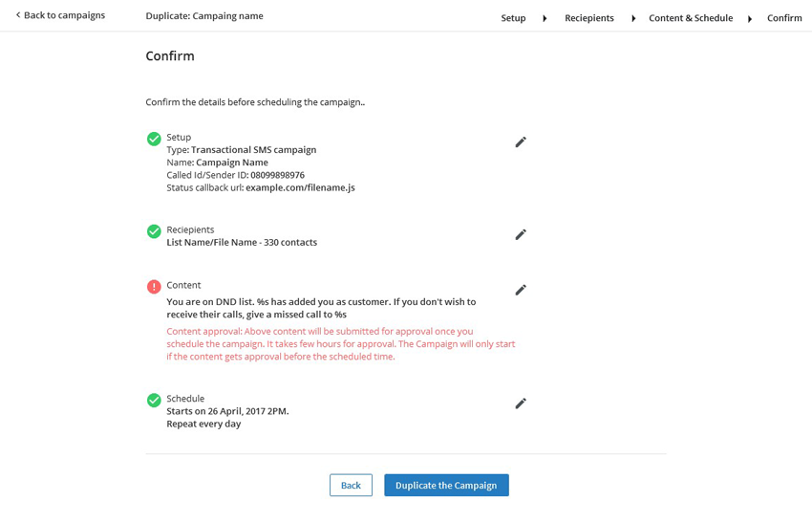This screenshot has width=812, height=523.
Task: Click the green checkmark beside Recipients
Action: [x=154, y=231]
